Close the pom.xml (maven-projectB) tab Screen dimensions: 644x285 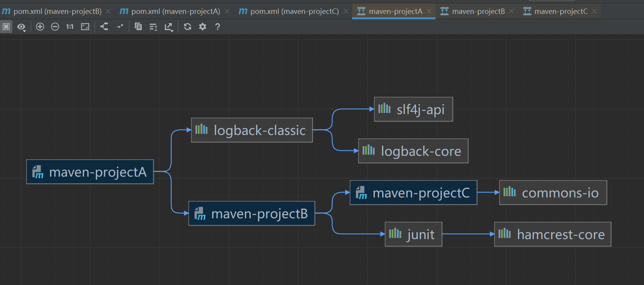click(x=108, y=12)
